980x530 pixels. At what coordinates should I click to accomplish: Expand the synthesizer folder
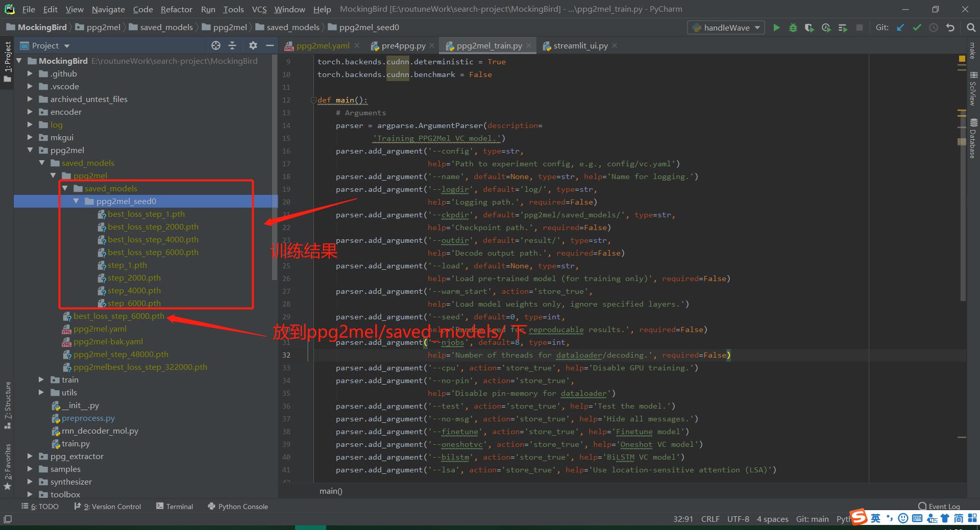[30, 482]
